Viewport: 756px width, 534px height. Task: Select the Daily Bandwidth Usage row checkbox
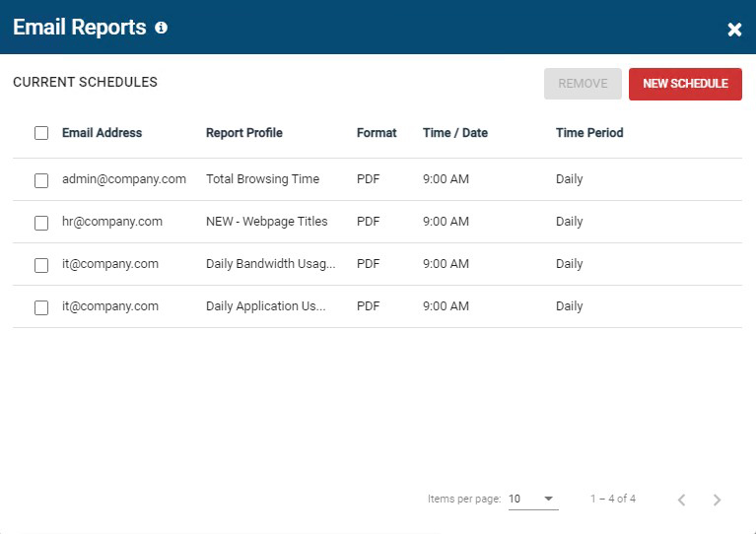click(41, 266)
